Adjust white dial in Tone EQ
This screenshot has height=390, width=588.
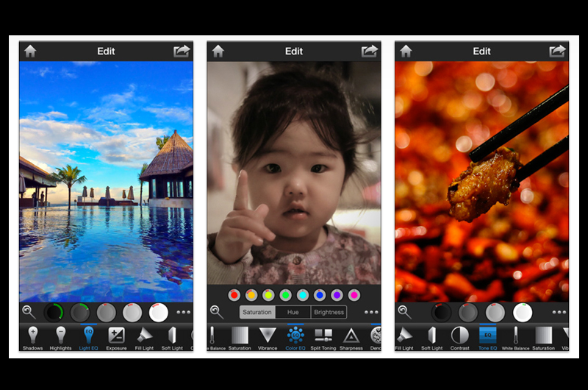(x=523, y=312)
